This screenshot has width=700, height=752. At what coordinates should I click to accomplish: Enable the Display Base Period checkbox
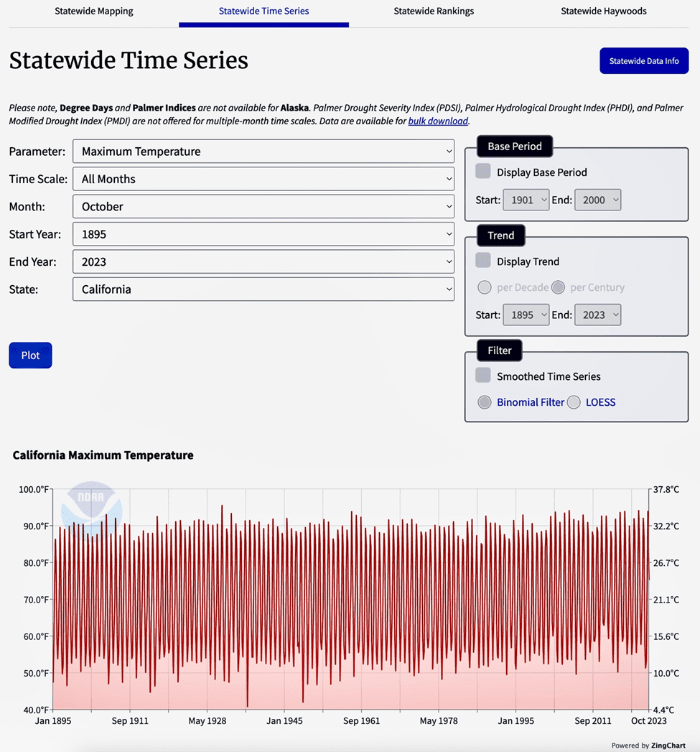coord(483,172)
